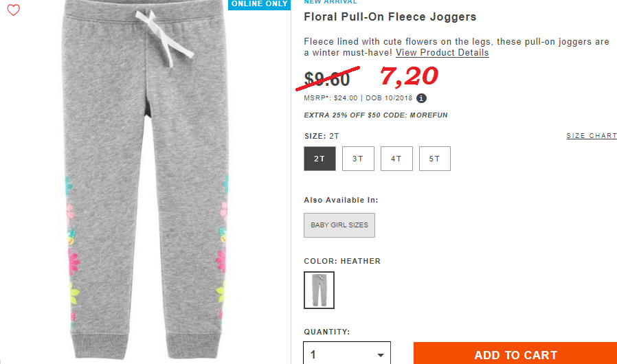
Task: Click the quantity dropdown arrow
Action: click(381, 355)
